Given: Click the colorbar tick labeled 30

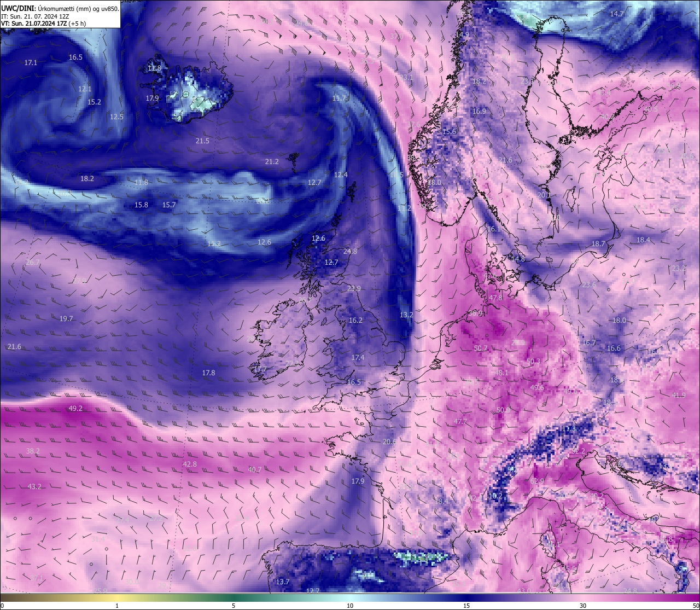Looking at the screenshot, I should click(583, 606).
